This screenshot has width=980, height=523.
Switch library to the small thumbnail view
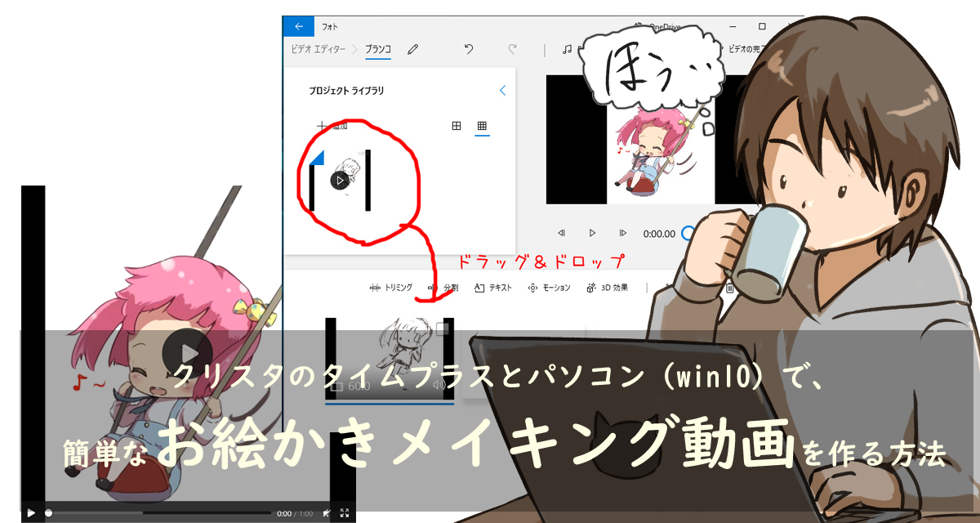(x=482, y=126)
